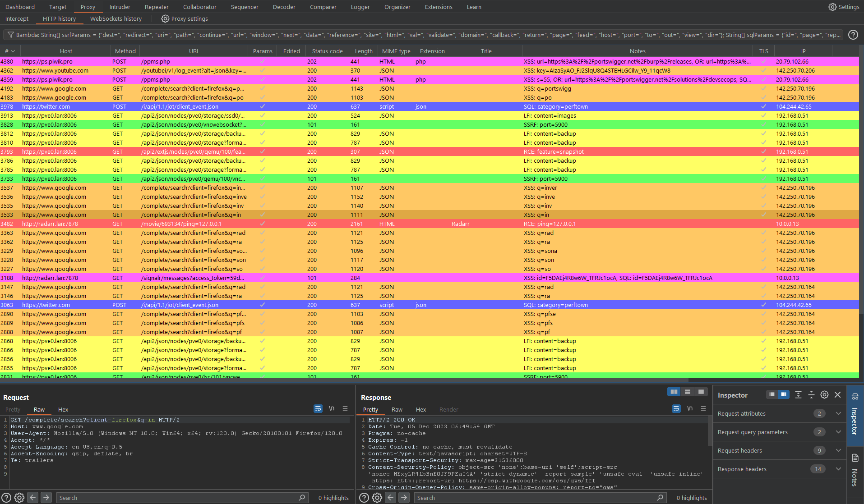Open the WebSockets history sub-tab
The height and width of the screenshot is (504, 864).
tap(116, 18)
